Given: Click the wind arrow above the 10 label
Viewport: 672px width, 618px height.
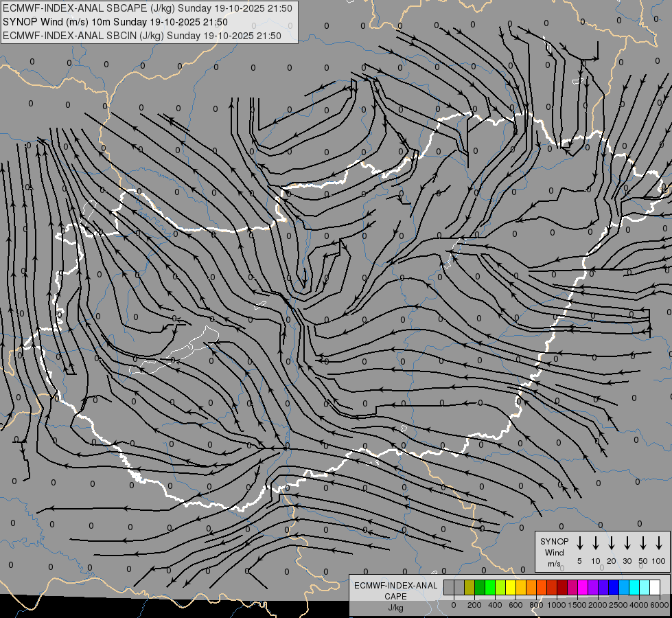Looking at the screenshot, I should tap(596, 543).
